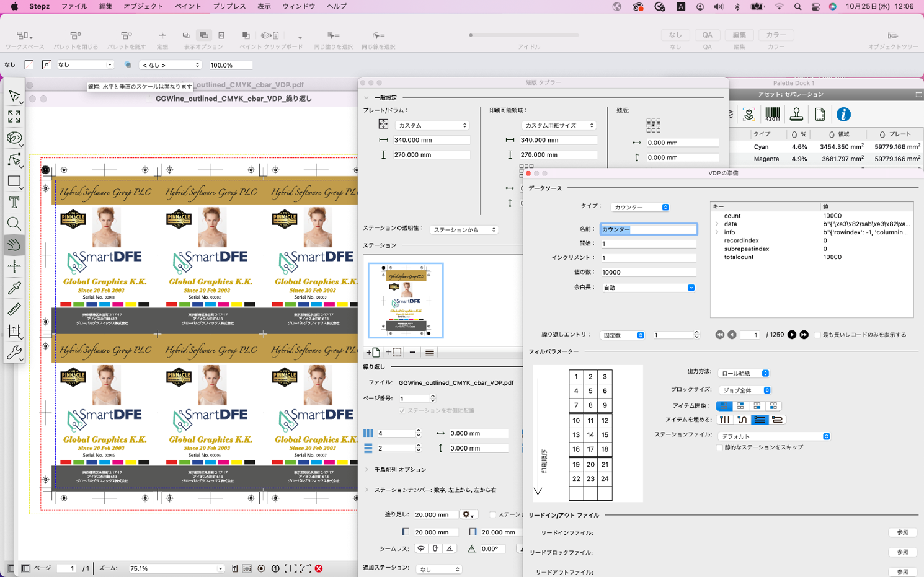Open the オブジェクト menu
Image resolution: width=924 pixels, height=577 pixels.
pyautogui.click(x=143, y=6)
